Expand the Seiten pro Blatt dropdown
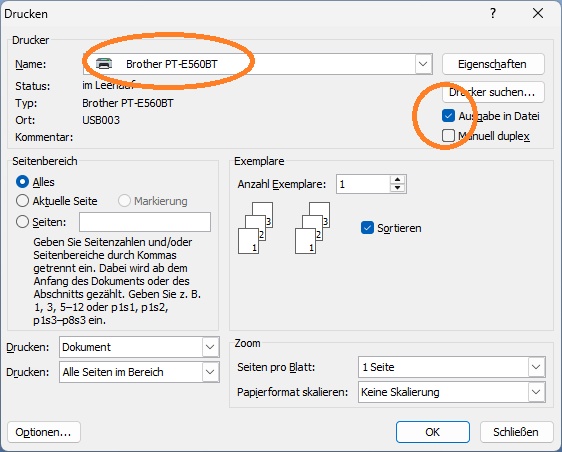 (536, 367)
